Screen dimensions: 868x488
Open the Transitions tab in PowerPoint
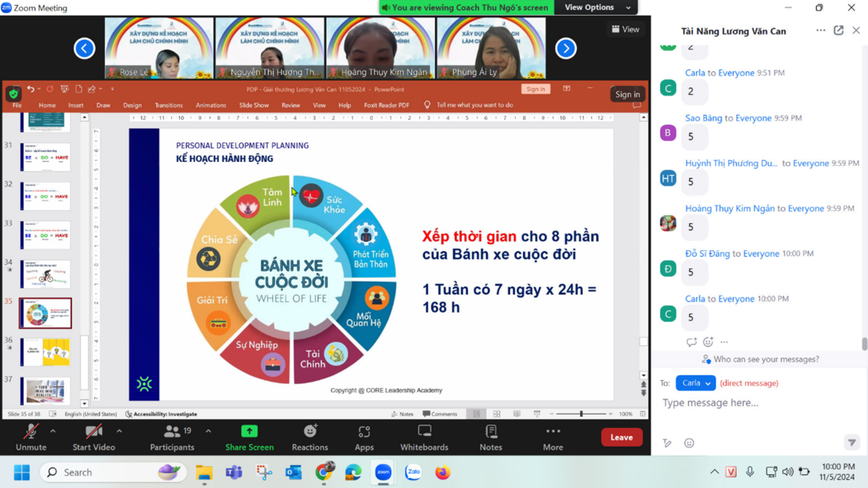[x=169, y=105]
